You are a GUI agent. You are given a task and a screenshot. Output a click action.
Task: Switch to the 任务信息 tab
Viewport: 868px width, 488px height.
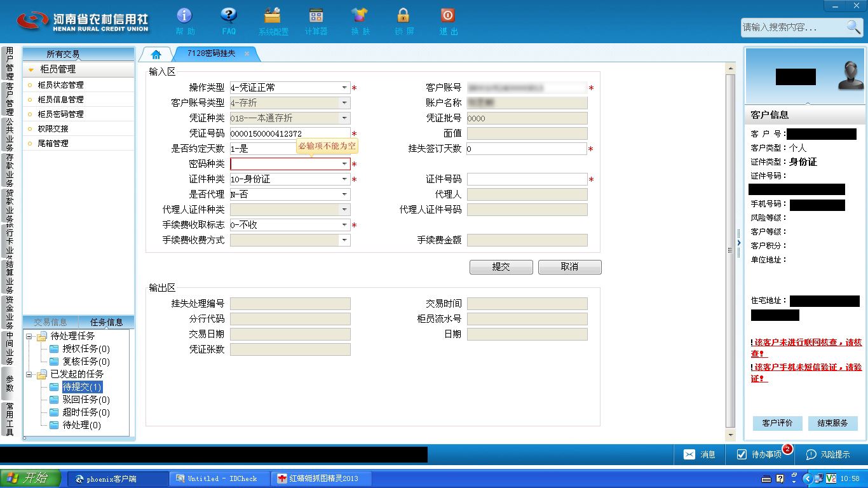(106, 322)
